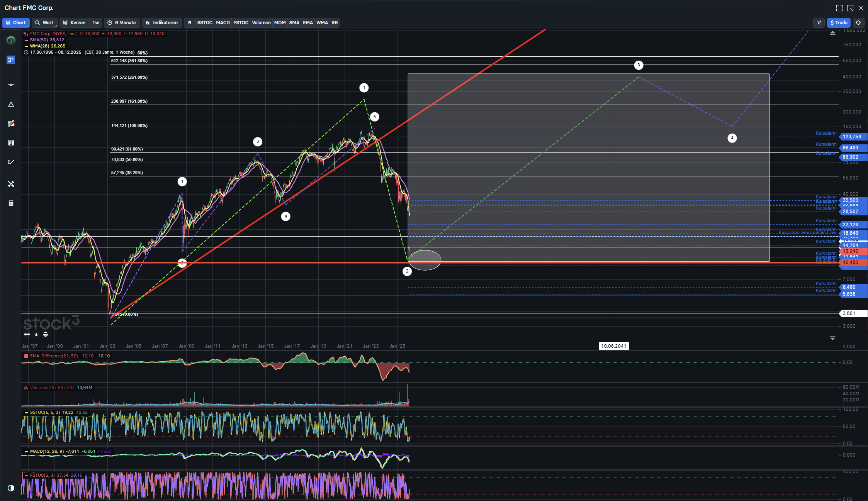Open the Indikatoren menu

(x=161, y=23)
